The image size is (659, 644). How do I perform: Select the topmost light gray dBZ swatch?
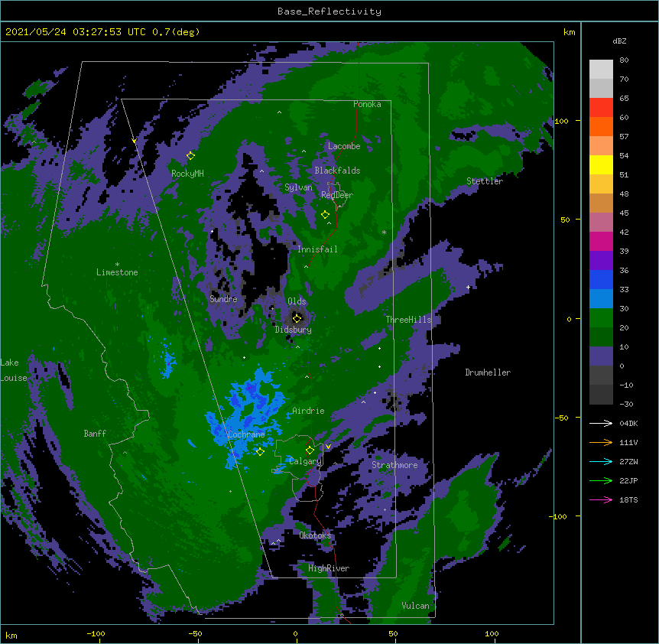[601, 70]
